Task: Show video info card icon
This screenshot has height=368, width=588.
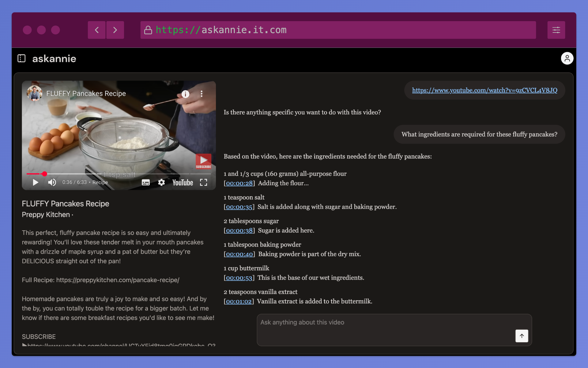Action: click(x=185, y=94)
